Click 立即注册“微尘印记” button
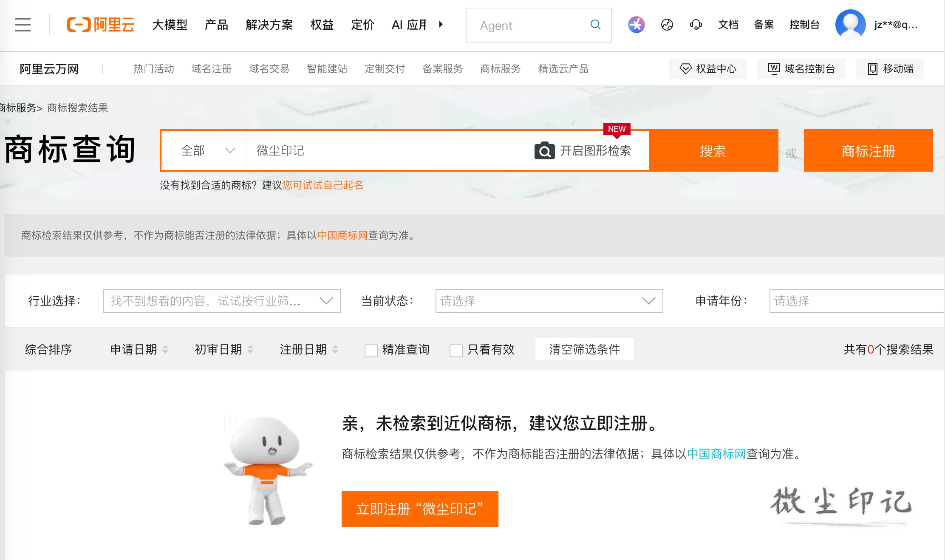Image resolution: width=945 pixels, height=560 pixels. [420, 509]
